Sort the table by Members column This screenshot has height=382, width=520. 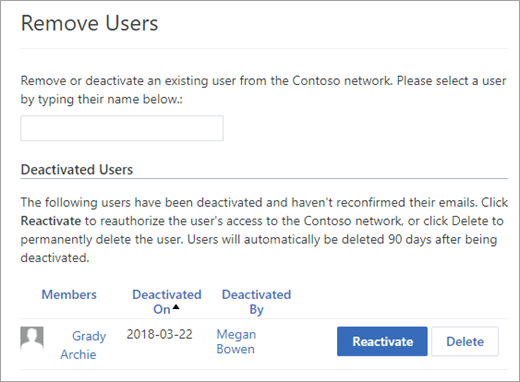coord(69,295)
